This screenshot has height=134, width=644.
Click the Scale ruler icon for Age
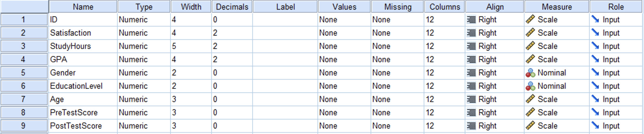[530, 99]
